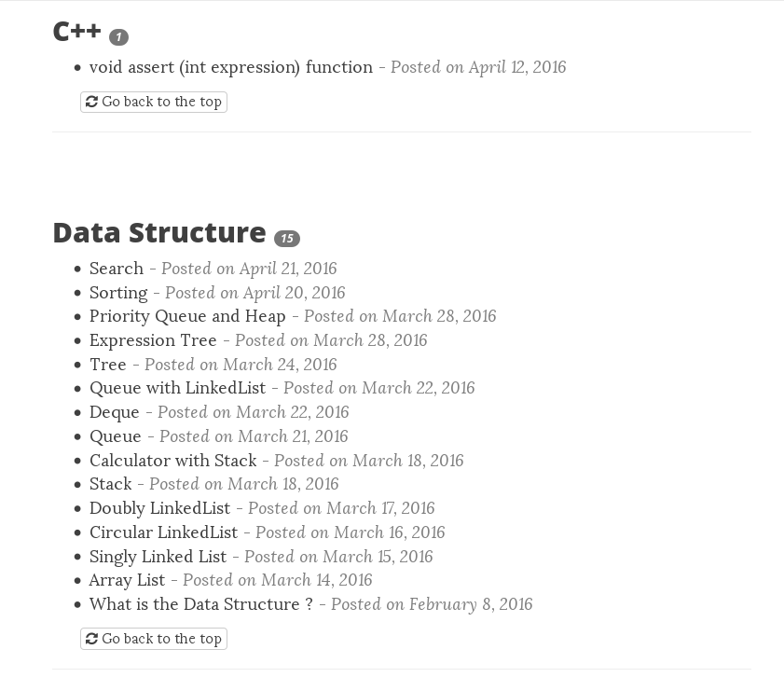
Task: Click the refresh icon below Data Structure list
Action: (x=91, y=639)
